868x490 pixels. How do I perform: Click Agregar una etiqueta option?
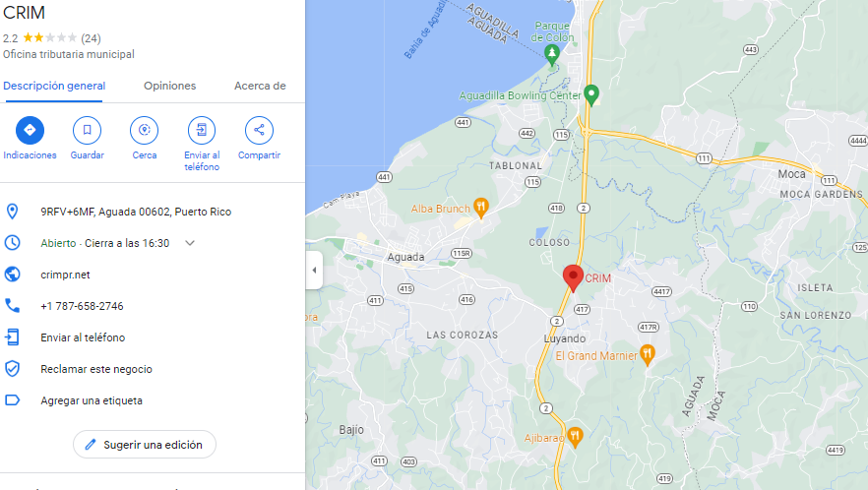tap(92, 400)
